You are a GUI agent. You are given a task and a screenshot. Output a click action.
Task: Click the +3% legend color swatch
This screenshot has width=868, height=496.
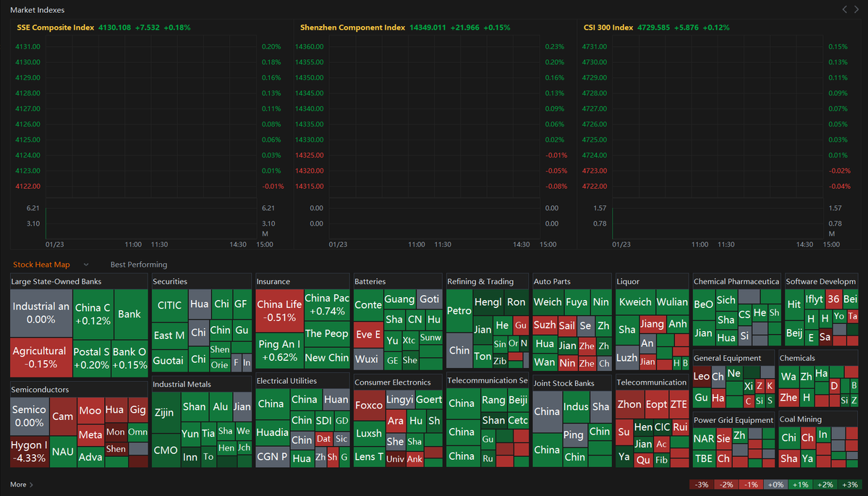tap(849, 484)
